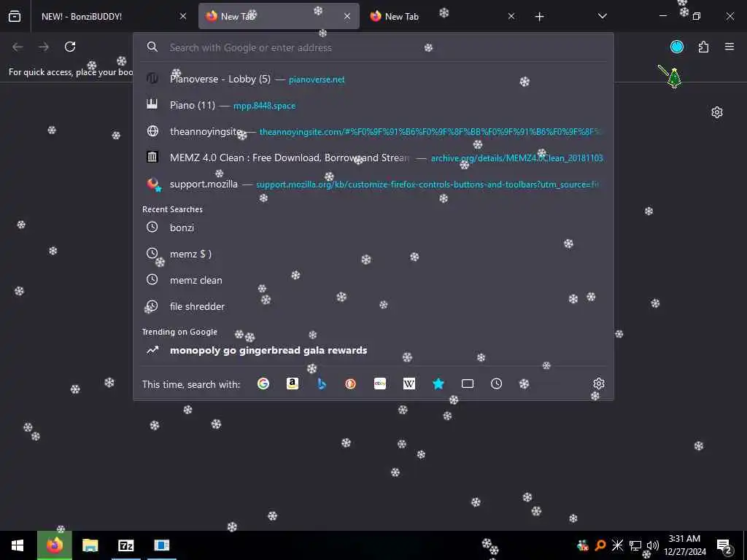This screenshot has height=560, width=747.
Task: Click the Christmas tree icon near the toolbar
Action: click(x=674, y=78)
